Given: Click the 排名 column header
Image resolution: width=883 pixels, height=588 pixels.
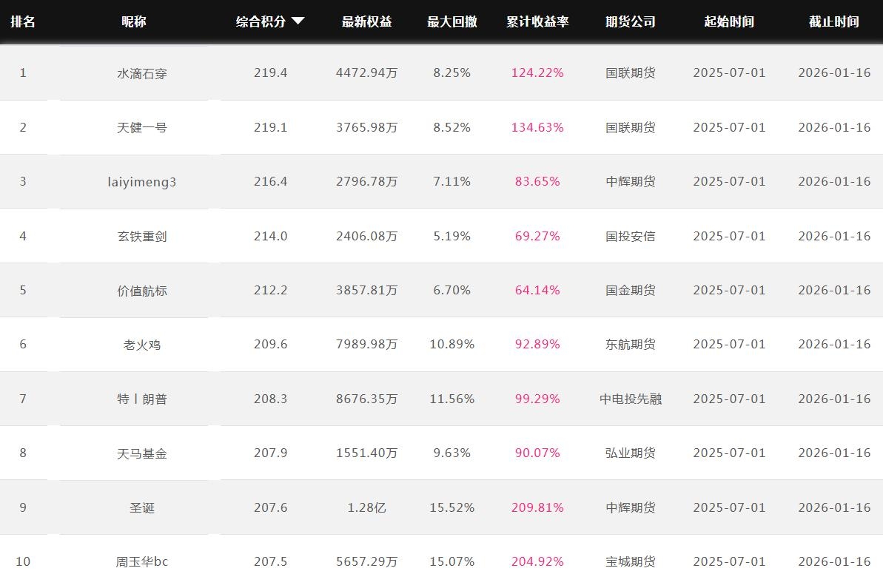Looking at the screenshot, I should 23,21.
